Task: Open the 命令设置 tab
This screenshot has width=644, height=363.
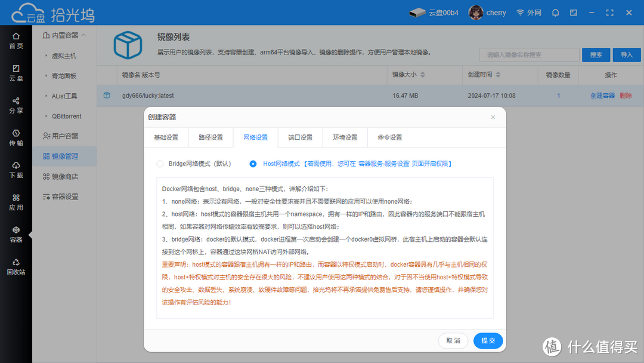Action: coord(389,137)
